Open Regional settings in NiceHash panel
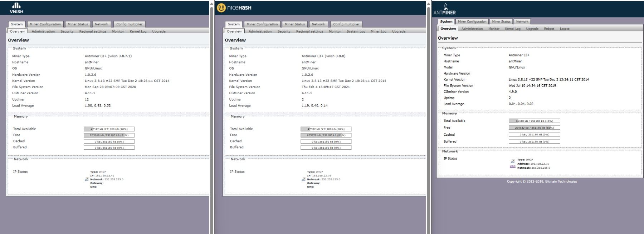Image resolution: width=644 pixels, height=234 pixels. pos(309,31)
